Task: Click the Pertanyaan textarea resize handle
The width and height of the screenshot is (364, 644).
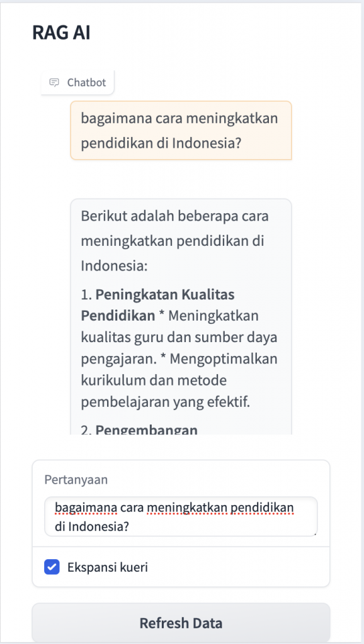Action: pyautogui.click(x=315, y=533)
